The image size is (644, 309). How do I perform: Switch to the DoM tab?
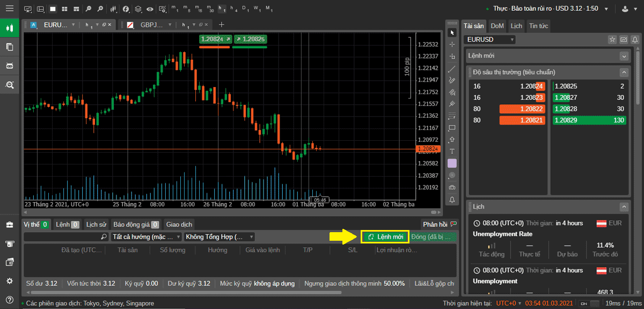[x=497, y=26]
